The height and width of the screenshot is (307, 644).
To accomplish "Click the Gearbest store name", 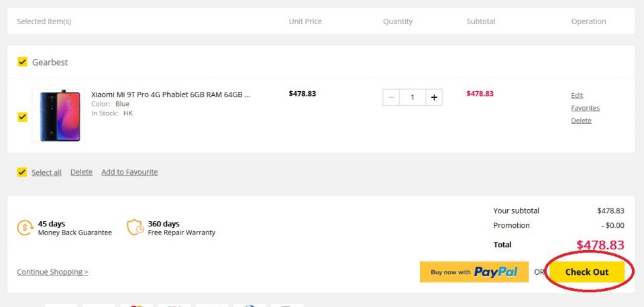I will click(50, 62).
